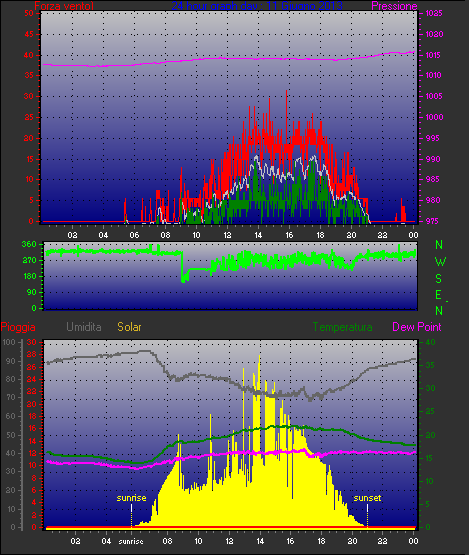Click the 'Dew Point' legend label
The image size is (469, 555).
click(417, 327)
